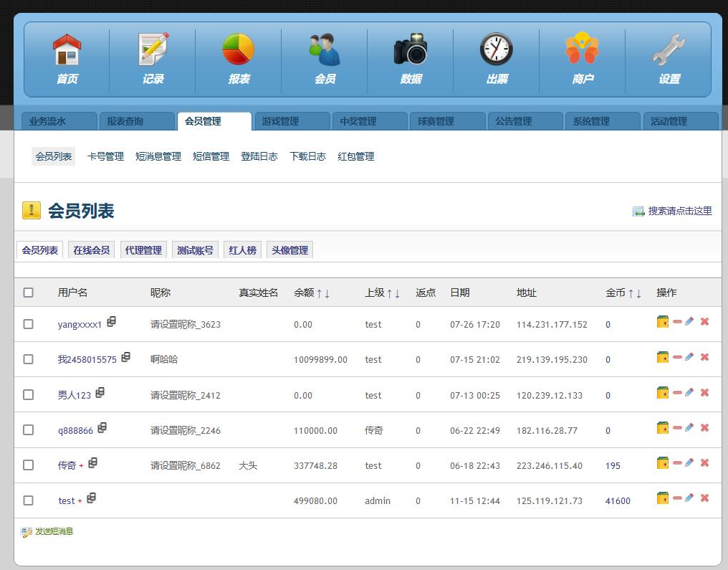Click the red delete X for yangxxxx1
Viewport: 728px width, 570px height.
pyautogui.click(x=704, y=321)
